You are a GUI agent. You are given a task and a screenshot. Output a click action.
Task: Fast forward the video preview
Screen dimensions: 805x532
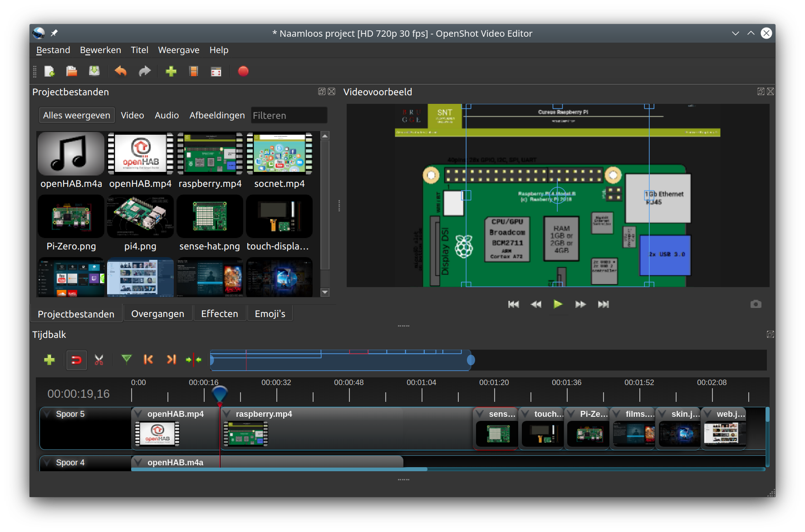[x=580, y=304]
